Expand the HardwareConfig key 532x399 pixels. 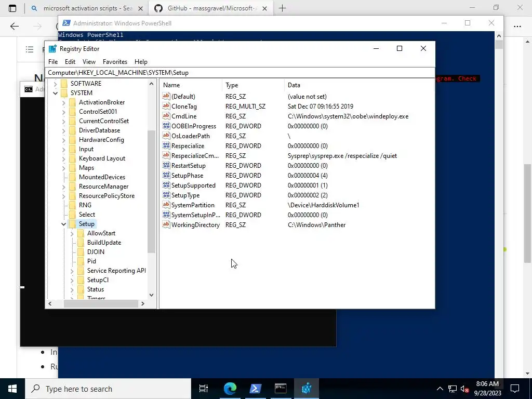click(63, 140)
